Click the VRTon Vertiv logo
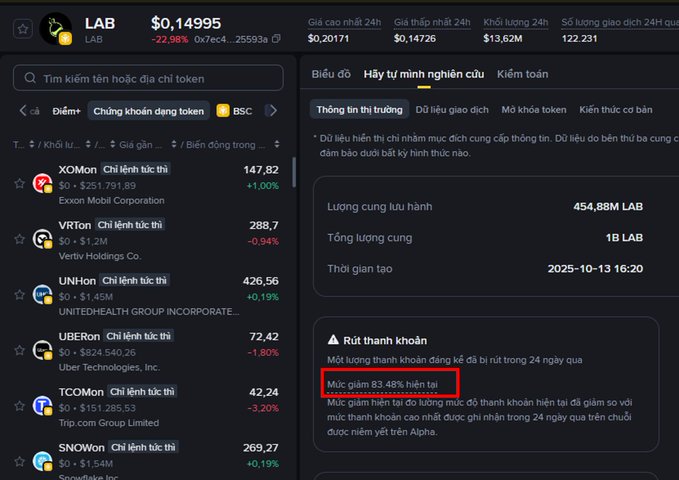 [42, 239]
